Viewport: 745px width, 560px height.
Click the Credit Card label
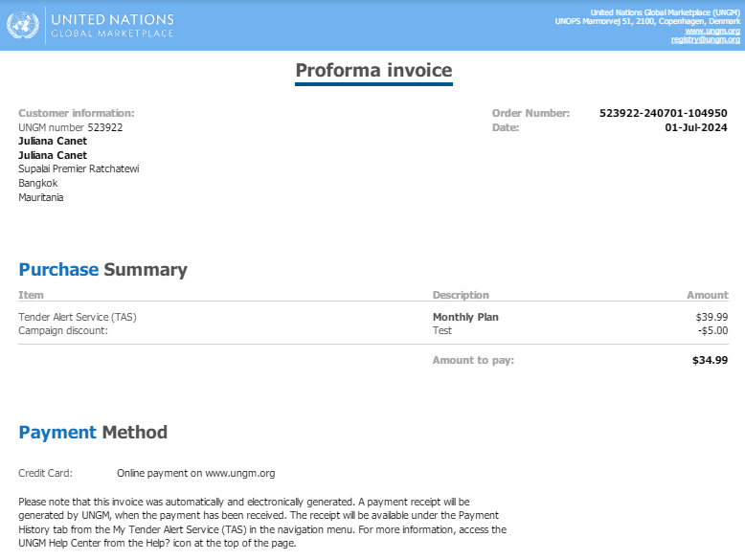(x=46, y=473)
